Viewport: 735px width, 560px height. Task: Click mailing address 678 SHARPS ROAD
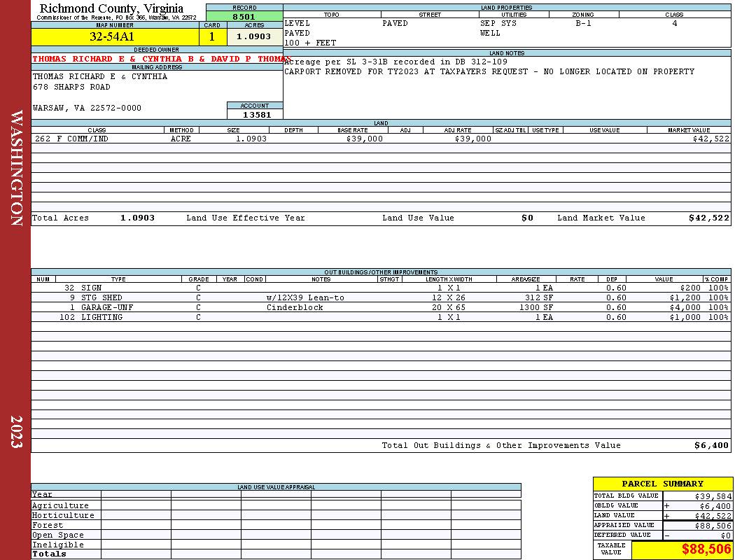coord(71,87)
